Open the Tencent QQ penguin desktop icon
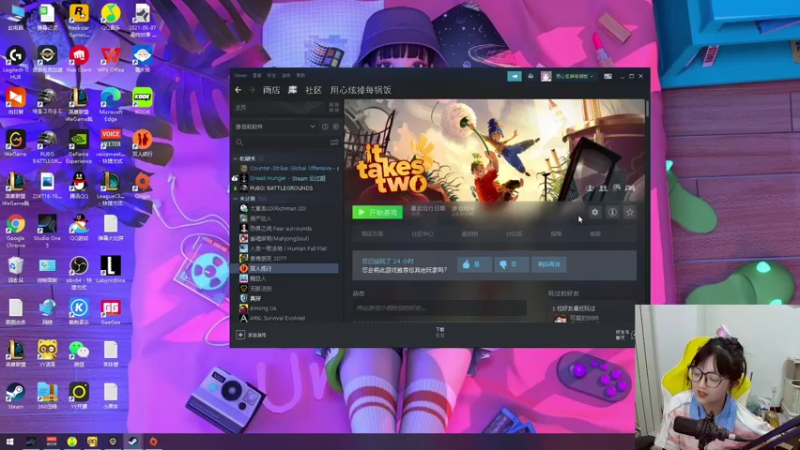The image size is (800, 450). point(79,185)
